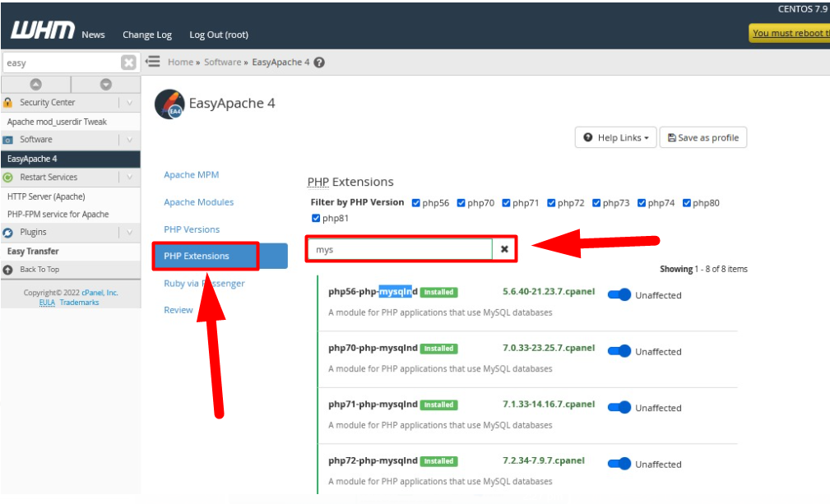The height and width of the screenshot is (504, 830).
Task: Open the Trademarks link
Action: 80,303
